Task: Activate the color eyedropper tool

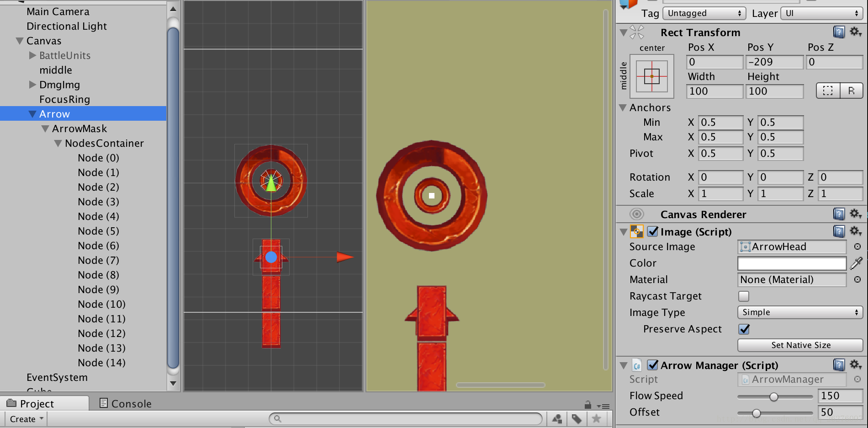Action: click(x=857, y=263)
